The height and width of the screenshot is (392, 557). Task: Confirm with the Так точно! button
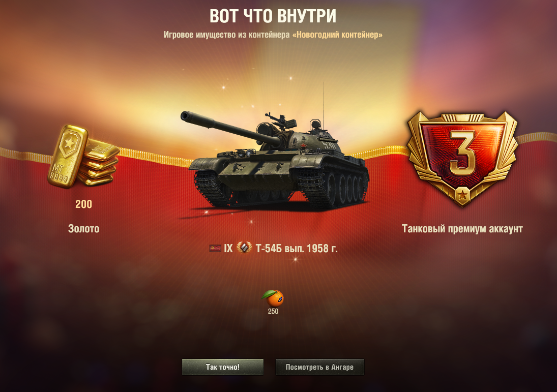(223, 367)
